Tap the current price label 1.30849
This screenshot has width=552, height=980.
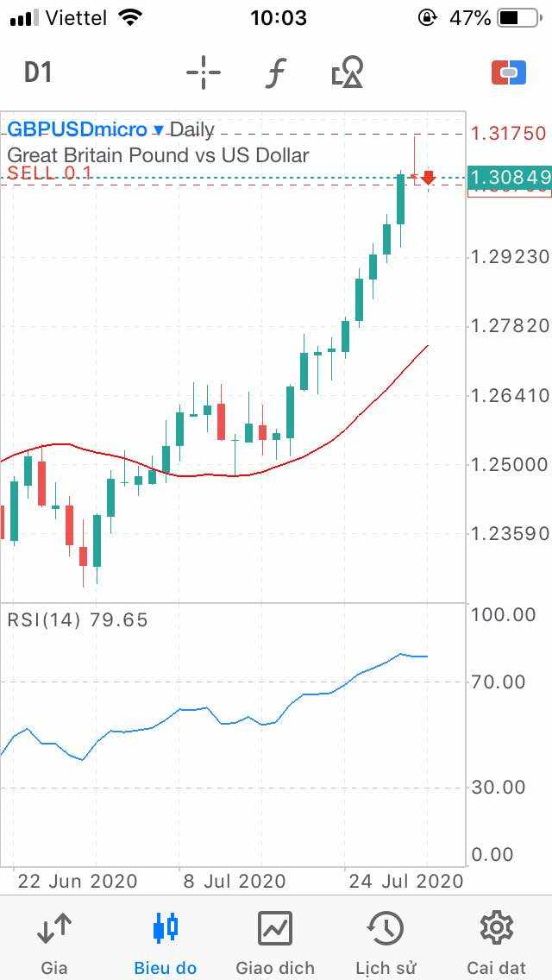pos(510,179)
